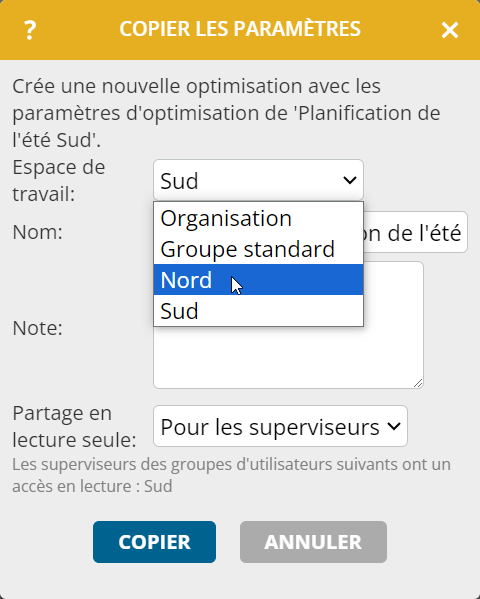Click the Partage en lecture seule label
Viewport: 480px width, 599px height.
tap(74, 426)
